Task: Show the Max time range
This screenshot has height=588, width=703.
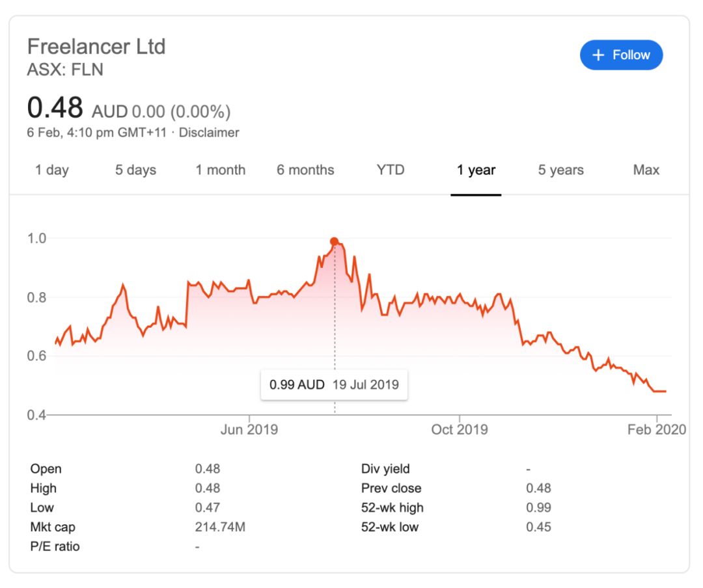Action: coord(646,170)
